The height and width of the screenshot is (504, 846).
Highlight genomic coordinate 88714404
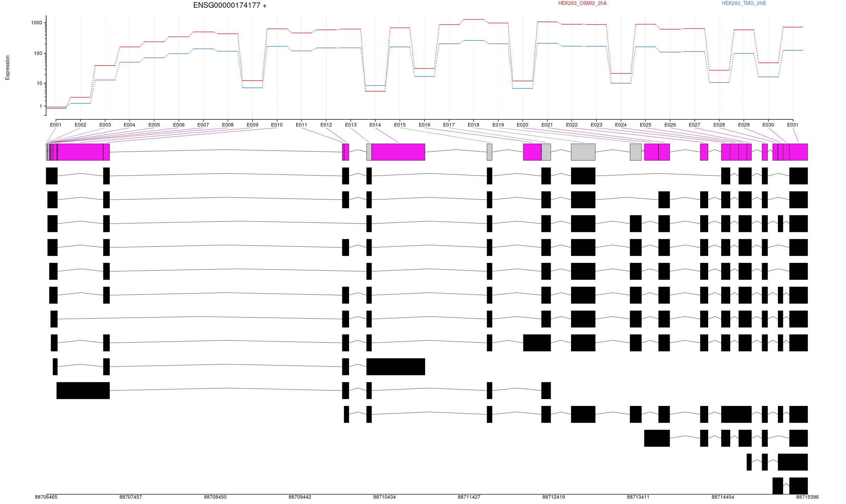723,497
